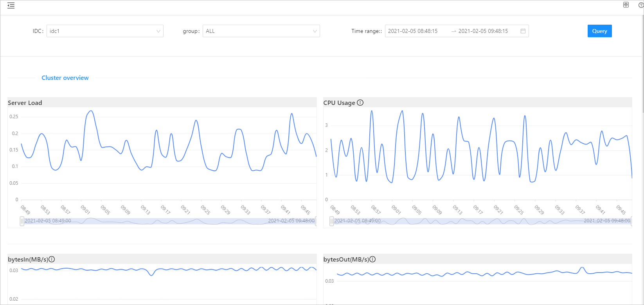The height and width of the screenshot is (305, 644).
Task: Show CPU Usage info tooltip icon
Action: click(x=360, y=103)
